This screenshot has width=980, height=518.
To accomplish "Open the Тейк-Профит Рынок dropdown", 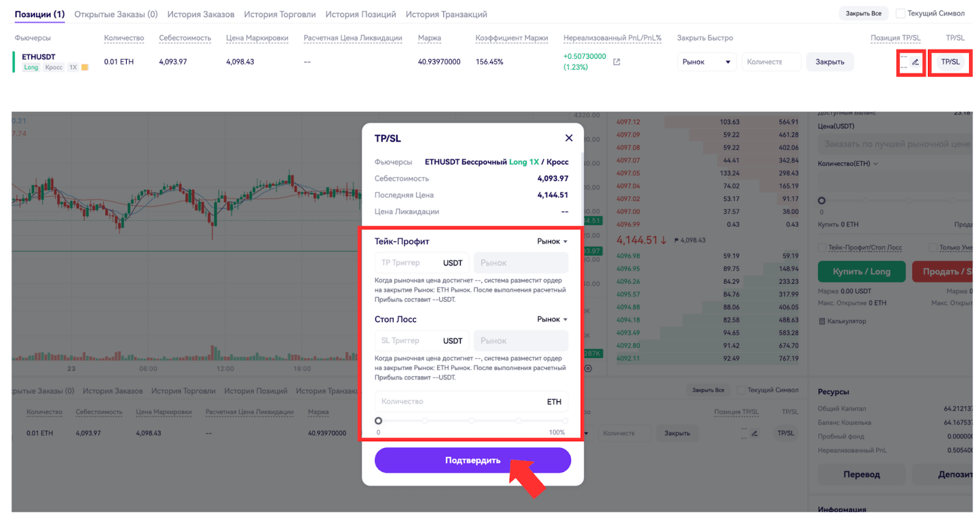I will click(x=552, y=242).
